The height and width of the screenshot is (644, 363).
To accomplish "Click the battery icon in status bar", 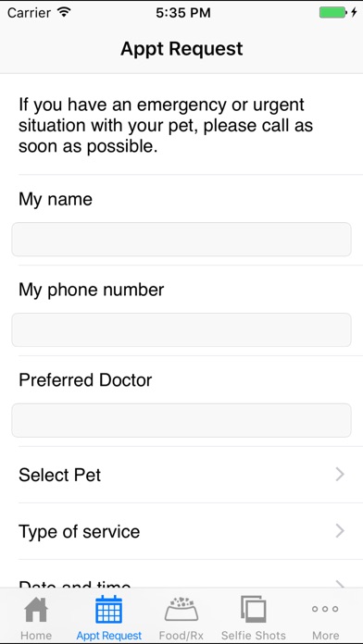I will click(x=333, y=12).
